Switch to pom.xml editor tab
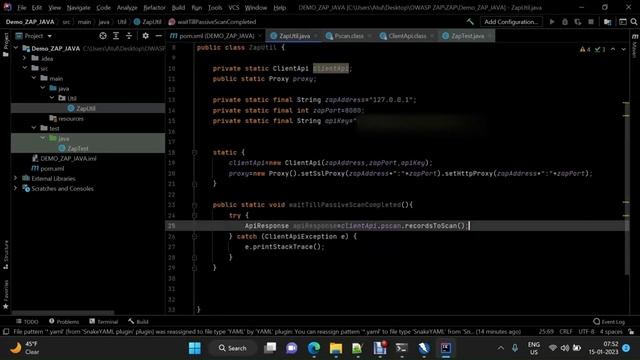Viewport: 640px width, 360px height. click(x=216, y=36)
